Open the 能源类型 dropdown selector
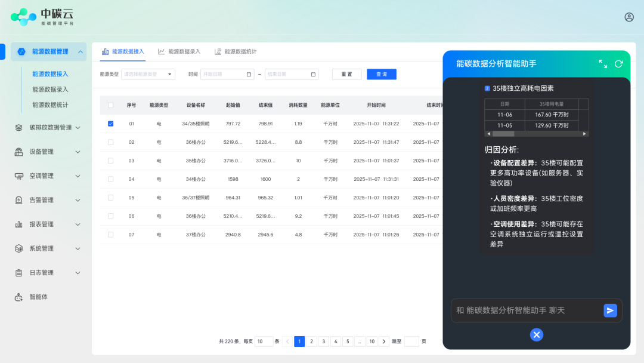The image size is (644, 363). [148, 75]
